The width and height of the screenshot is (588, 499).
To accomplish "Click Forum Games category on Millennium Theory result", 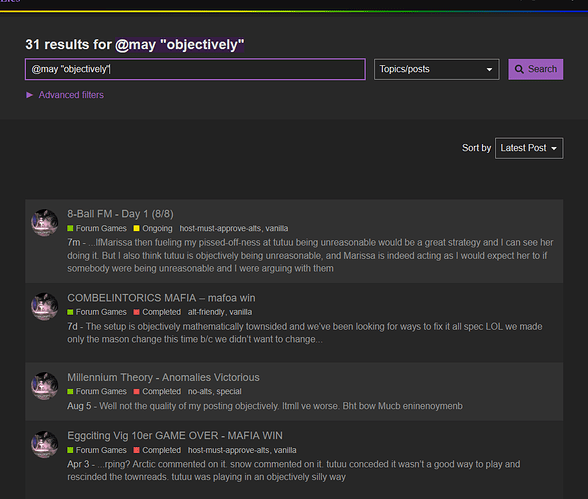I will coord(97,391).
